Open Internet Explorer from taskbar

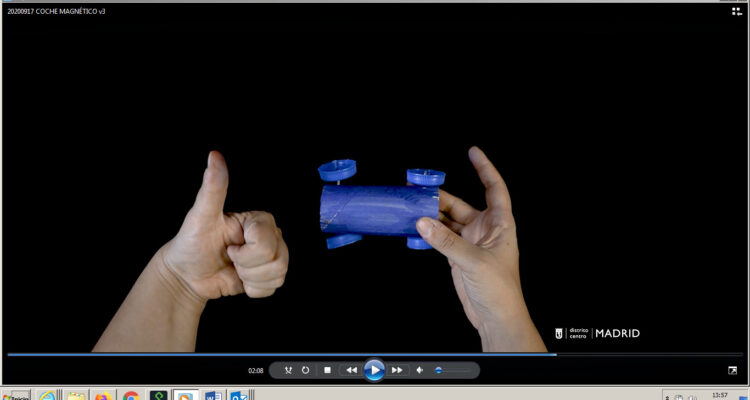[47, 395]
